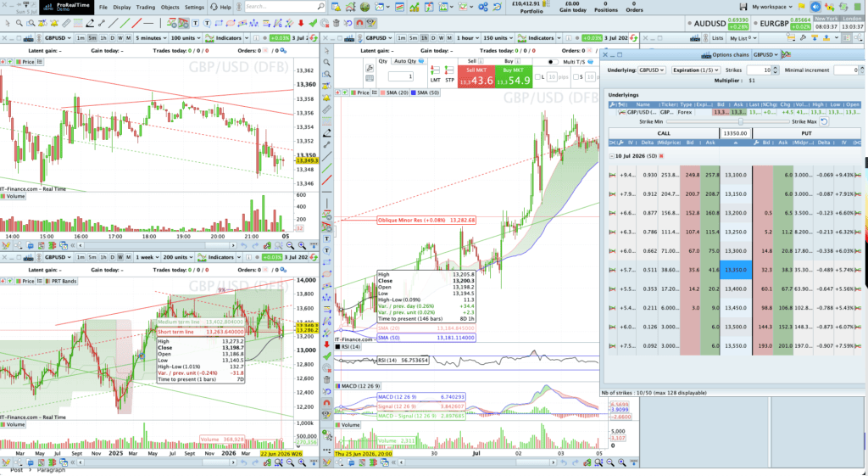The width and height of the screenshot is (868, 476).
Task: Open the Trading menu
Action: (146, 7)
